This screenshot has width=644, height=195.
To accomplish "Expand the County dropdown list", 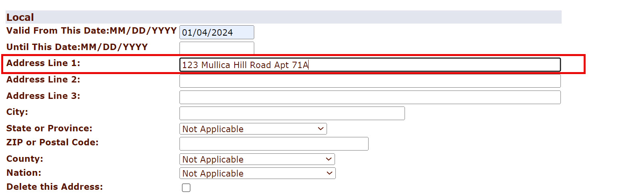I will [x=257, y=159].
